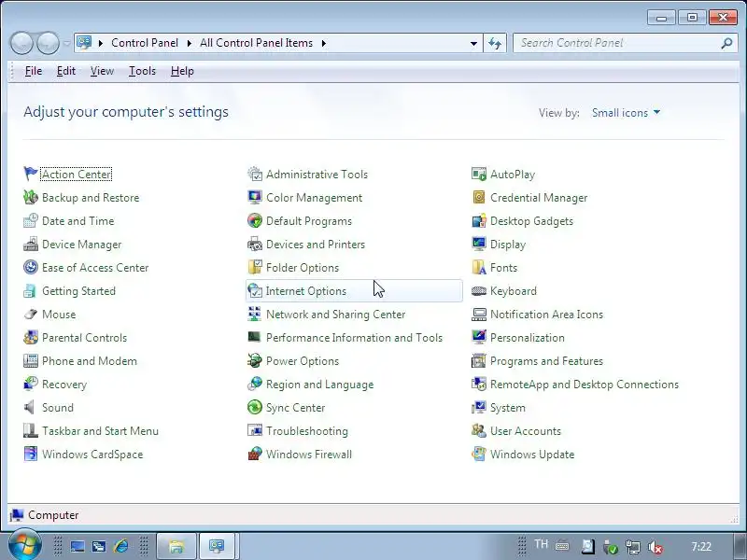747x560 pixels.
Task: Open the address bar history dropdown arrow
Action: pyautogui.click(x=473, y=43)
